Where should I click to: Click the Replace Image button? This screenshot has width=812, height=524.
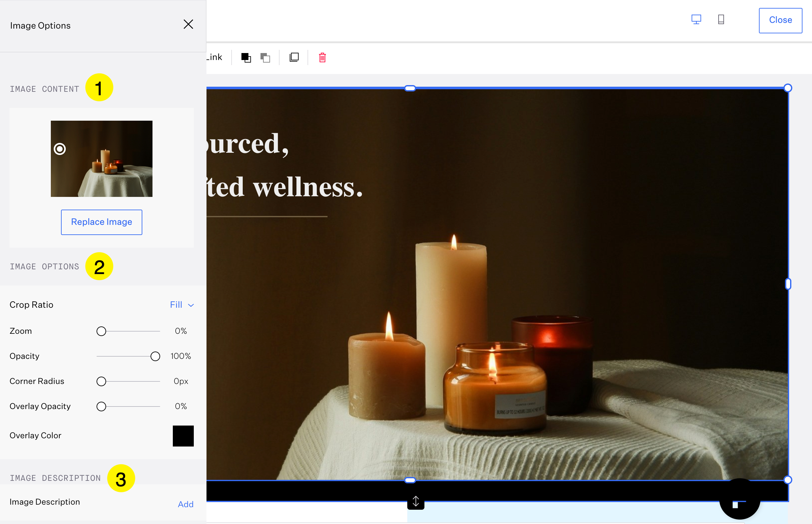101,222
